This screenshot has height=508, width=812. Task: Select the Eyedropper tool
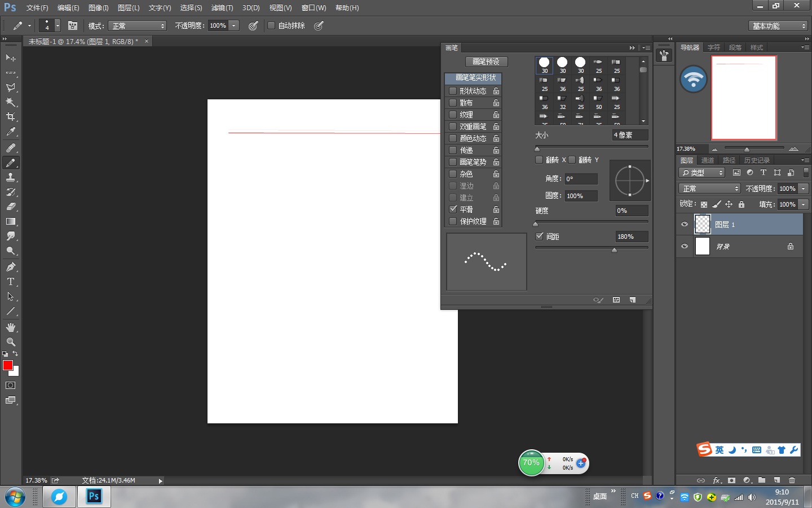tap(11, 132)
